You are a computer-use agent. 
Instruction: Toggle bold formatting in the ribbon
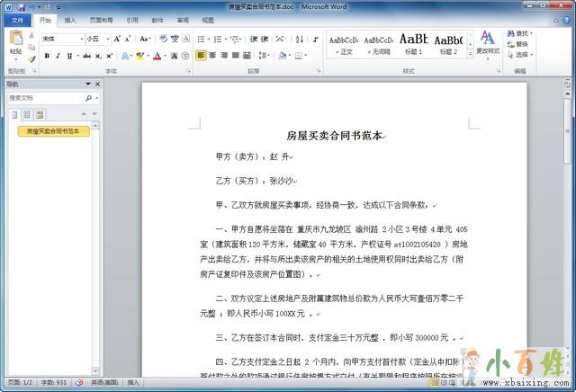pyautogui.click(x=46, y=56)
